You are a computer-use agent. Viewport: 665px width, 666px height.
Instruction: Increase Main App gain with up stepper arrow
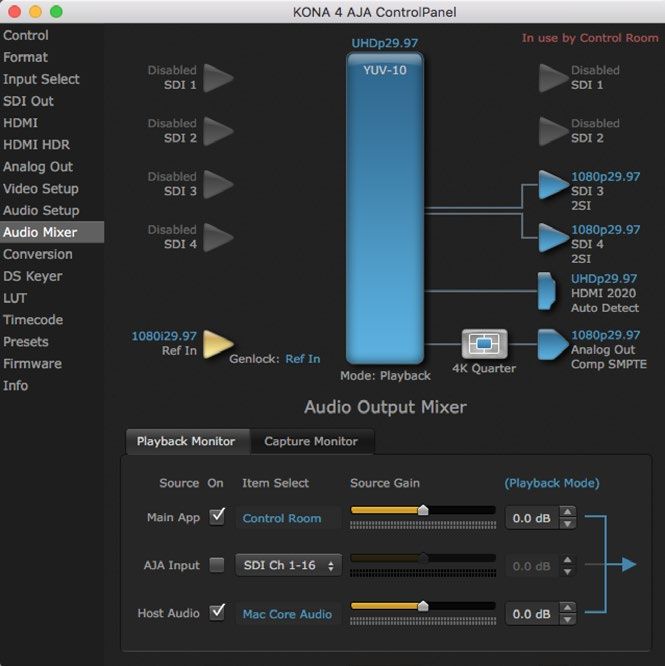[x=567, y=512]
